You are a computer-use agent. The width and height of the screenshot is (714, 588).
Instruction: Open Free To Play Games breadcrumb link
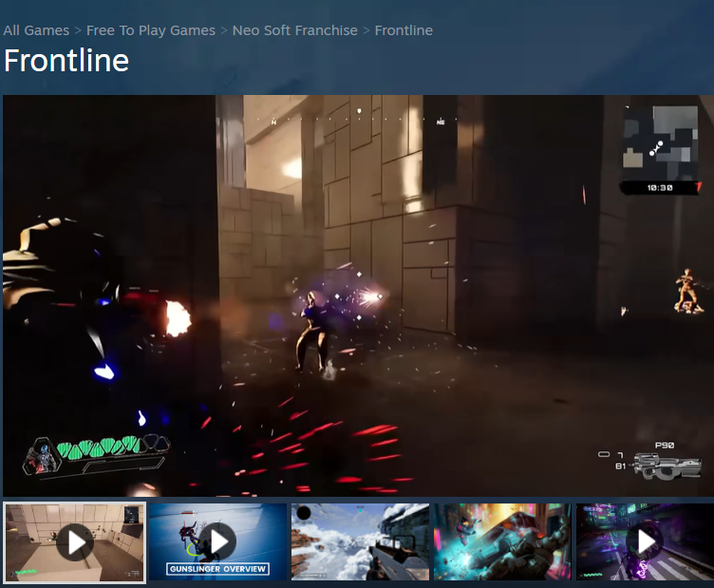tap(151, 30)
